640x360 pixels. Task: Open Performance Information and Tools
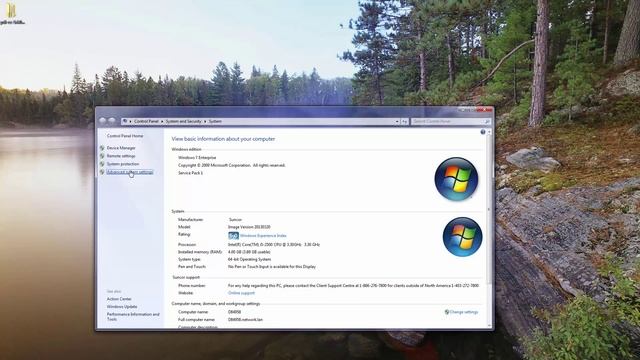[x=133, y=317]
